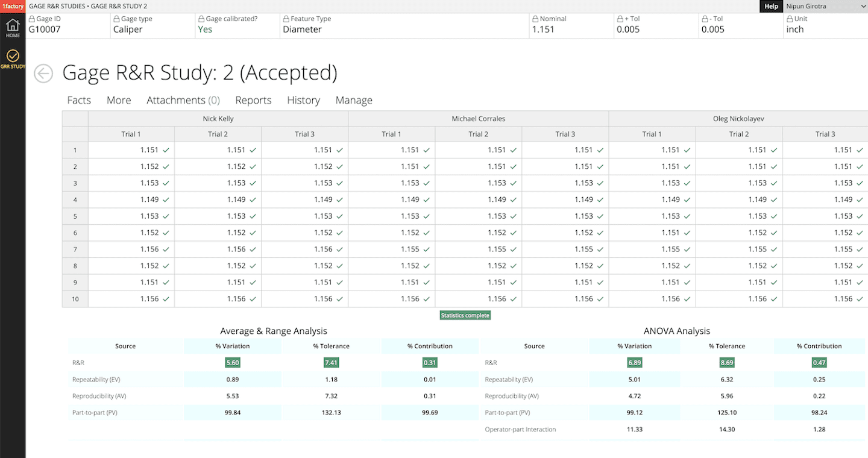The height and width of the screenshot is (458, 868).
Task: Toggle the checkmark for Oleg Nickolayev Trial 3 row 10
Action: pos(860,298)
